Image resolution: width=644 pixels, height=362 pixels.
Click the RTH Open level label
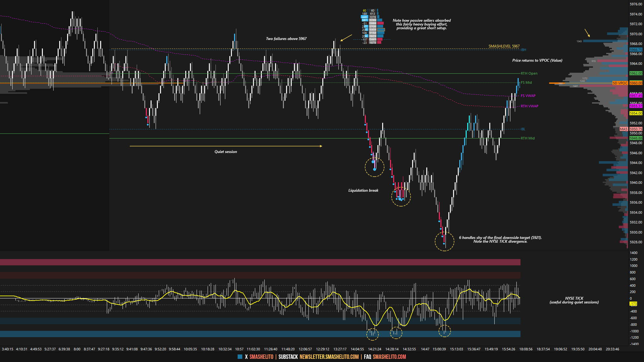[529, 73]
